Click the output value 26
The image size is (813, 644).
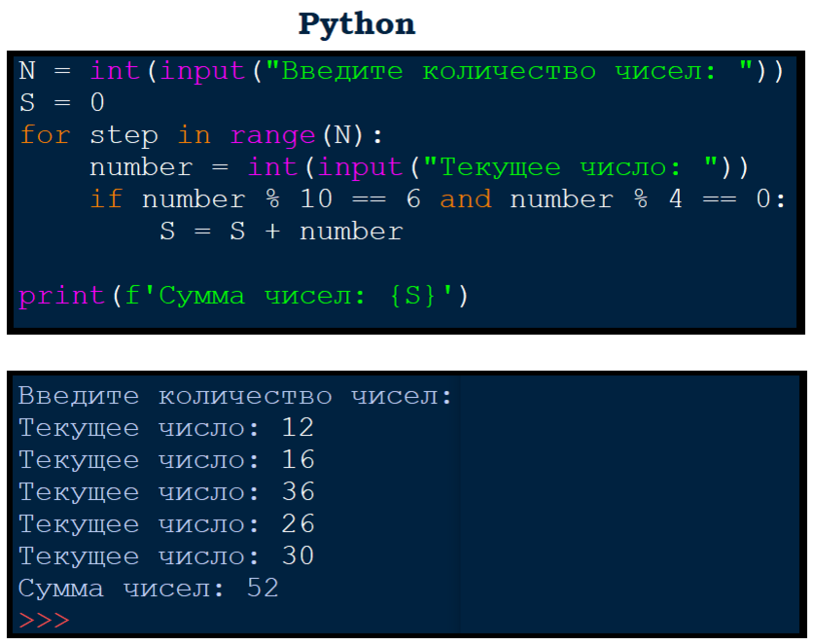298,524
